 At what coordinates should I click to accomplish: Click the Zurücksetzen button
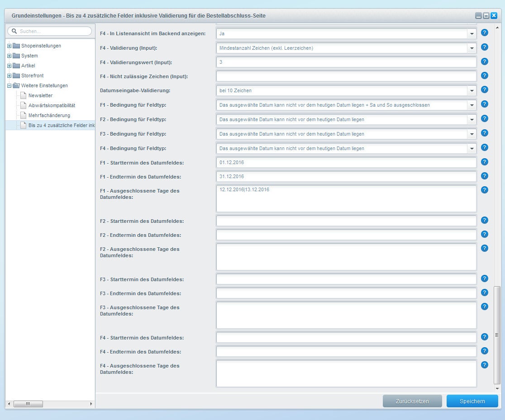point(412,401)
